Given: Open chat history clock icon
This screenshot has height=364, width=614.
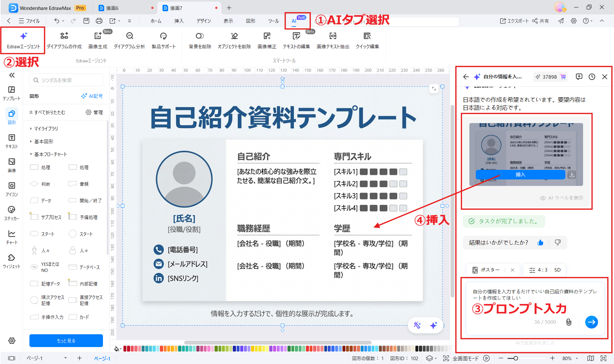Looking at the screenshot, I should (x=592, y=77).
